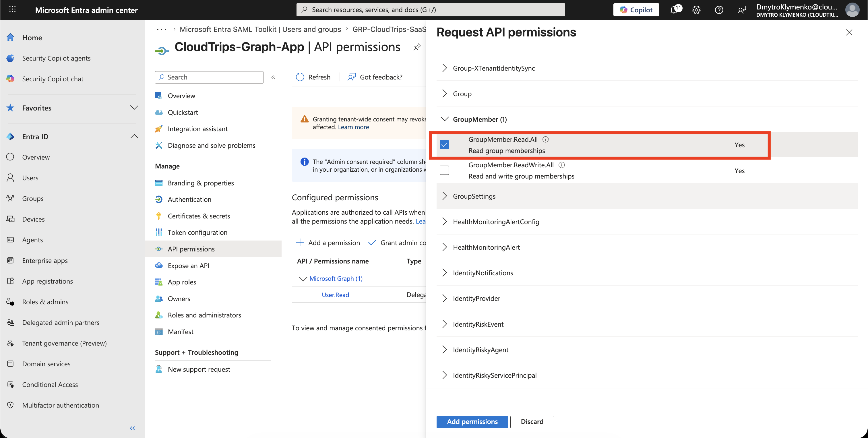The width and height of the screenshot is (868, 438).
Task: Open Expose an API page
Action: click(188, 265)
